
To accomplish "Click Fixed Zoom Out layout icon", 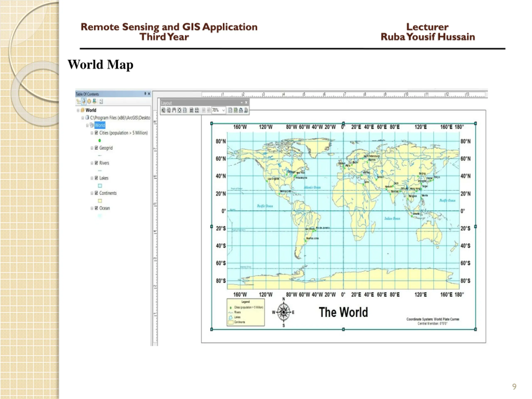I will [x=197, y=110].
